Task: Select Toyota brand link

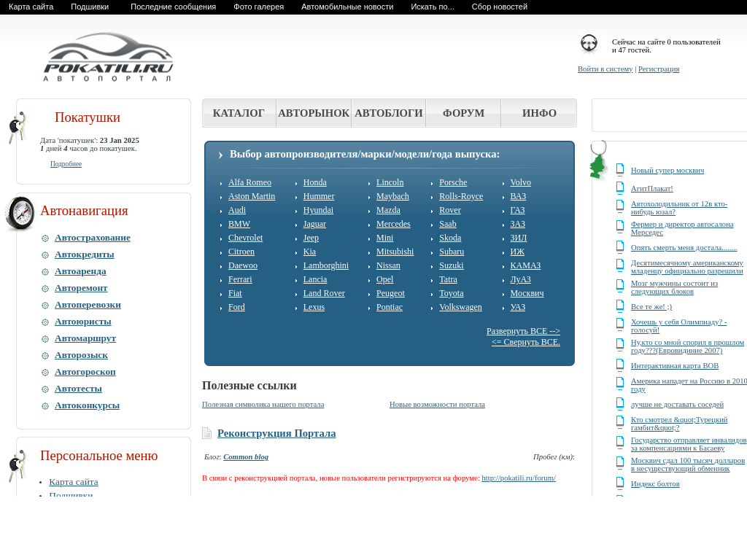Action: point(451,293)
